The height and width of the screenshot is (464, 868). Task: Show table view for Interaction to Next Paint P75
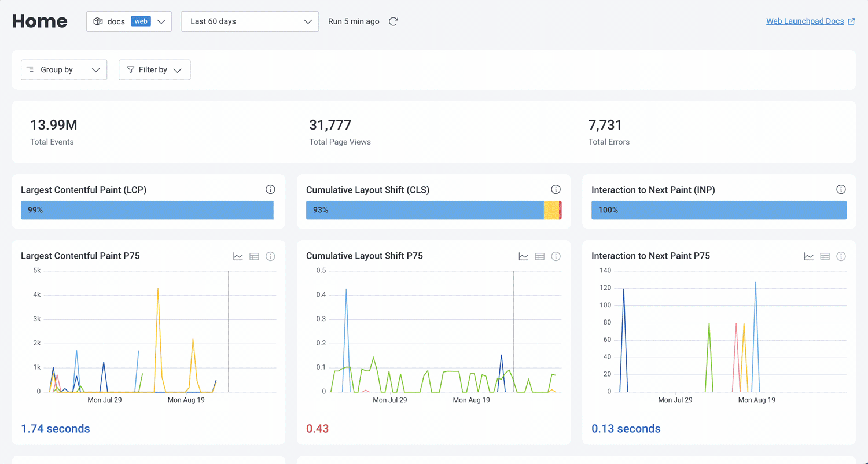(x=825, y=256)
